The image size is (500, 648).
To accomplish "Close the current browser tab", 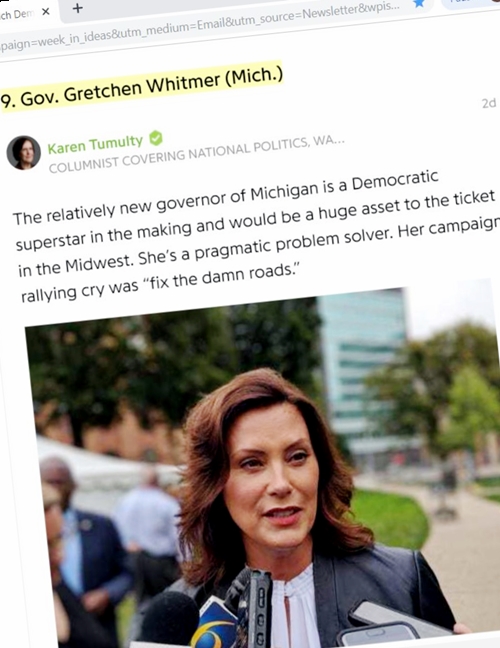I will pyautogui.click(x=46, y=12).
